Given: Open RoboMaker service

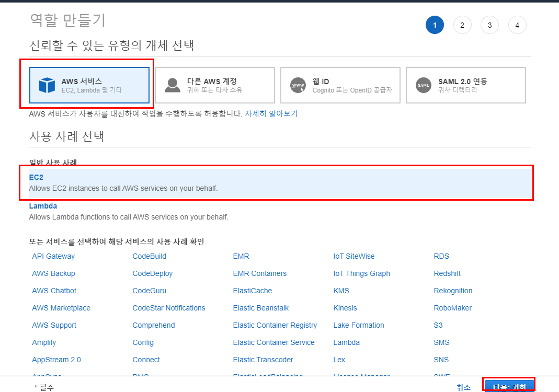Looking at the screenshot, I should click(453, 308).
